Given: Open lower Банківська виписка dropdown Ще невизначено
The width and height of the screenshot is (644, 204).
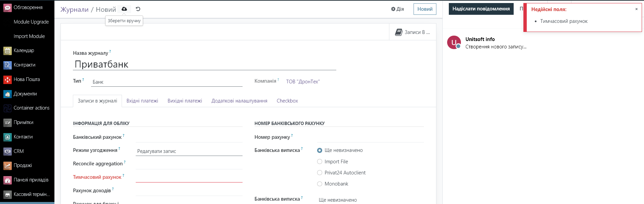Looking at the screenshot, I should 371,200.
